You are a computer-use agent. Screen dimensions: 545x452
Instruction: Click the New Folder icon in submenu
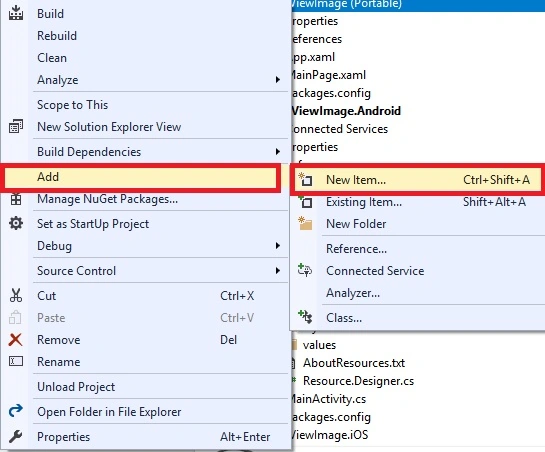coord(305,223)
